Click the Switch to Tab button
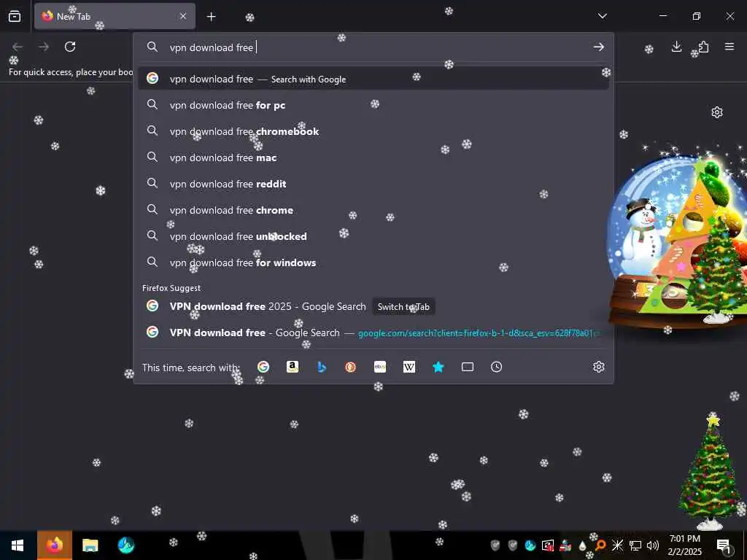This screenshot has width=747, height=560. coord(403,307)
